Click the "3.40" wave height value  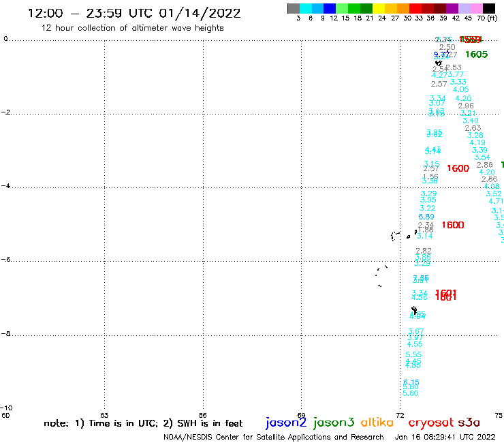click(471, 121)
